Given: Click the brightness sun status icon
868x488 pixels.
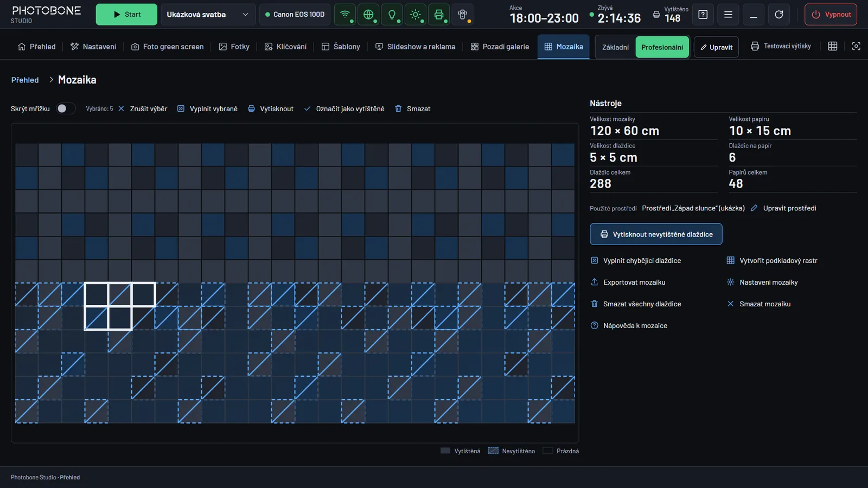Looking at the screenshot, I should coord(416,15).
